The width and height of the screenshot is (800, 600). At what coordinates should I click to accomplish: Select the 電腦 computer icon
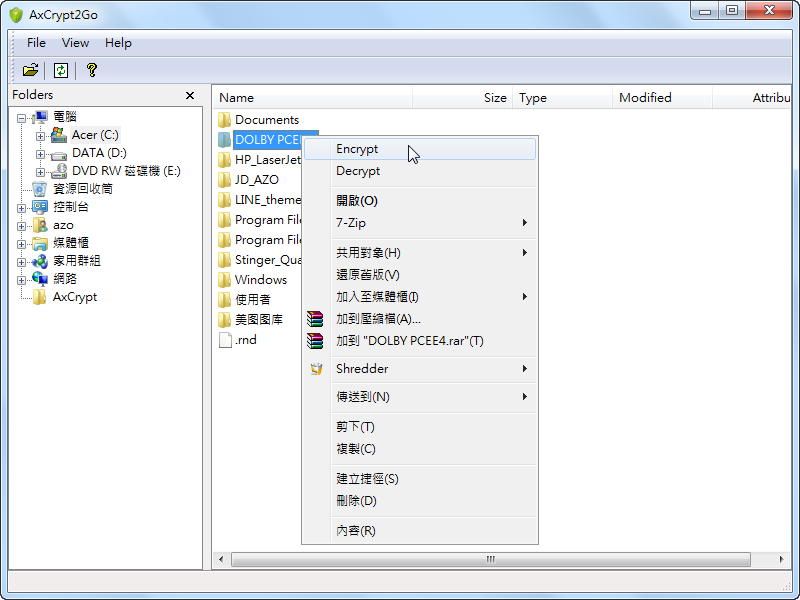tap(40, 117)
